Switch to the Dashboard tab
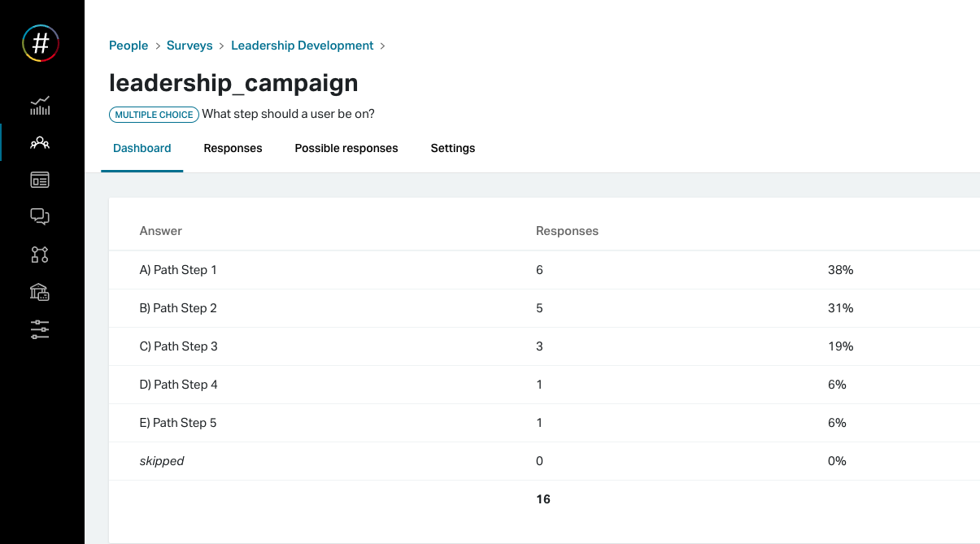Image resolution: width=980 pixels, height=544 pixels. tap(142, 148)
